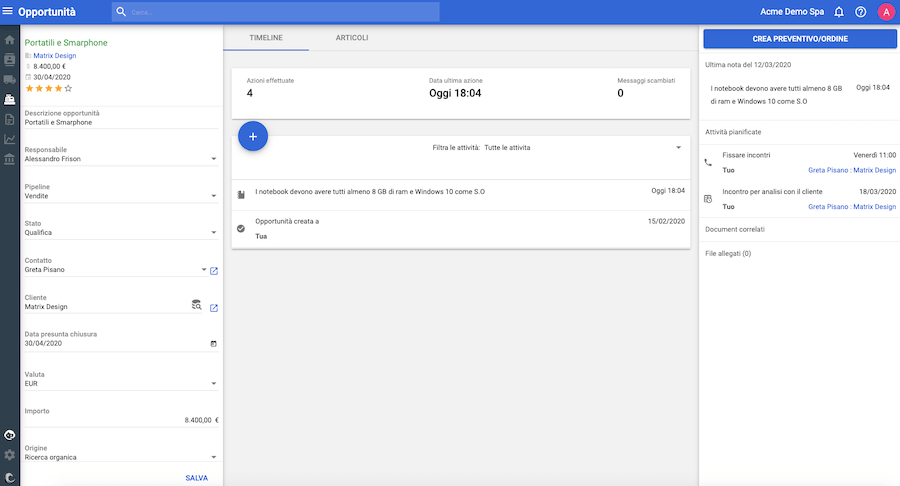Open Greta Pisano contact in new window
This screenshot has width=900, height=486.
214,271
